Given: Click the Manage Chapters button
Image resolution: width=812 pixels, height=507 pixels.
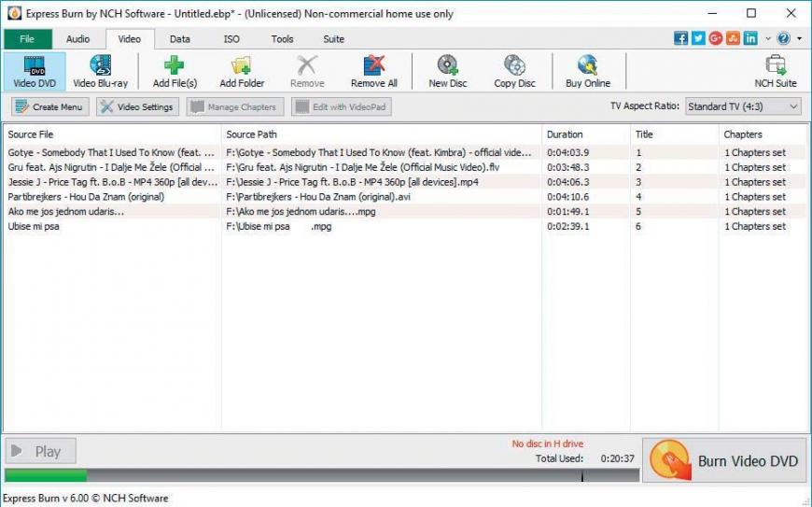Looking at the screenshot, I should (235, 106).
